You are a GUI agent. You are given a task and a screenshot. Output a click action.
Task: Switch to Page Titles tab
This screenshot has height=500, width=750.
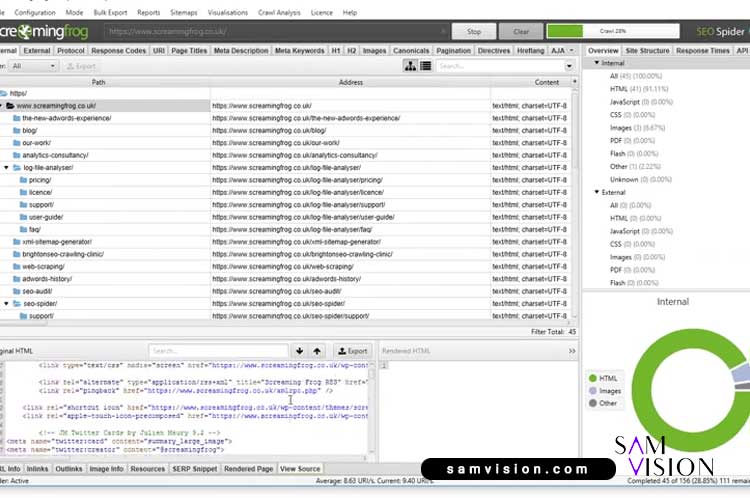point(189,51)
